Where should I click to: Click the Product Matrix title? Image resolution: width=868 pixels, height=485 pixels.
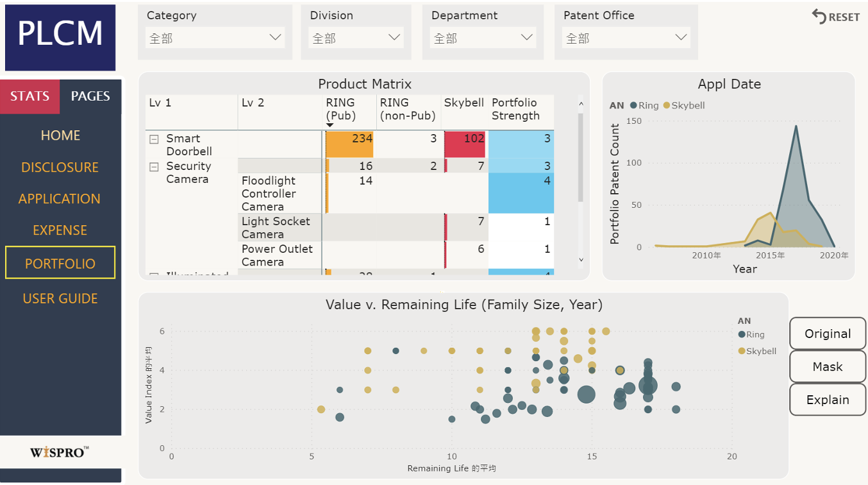click(x=365, y=84)
